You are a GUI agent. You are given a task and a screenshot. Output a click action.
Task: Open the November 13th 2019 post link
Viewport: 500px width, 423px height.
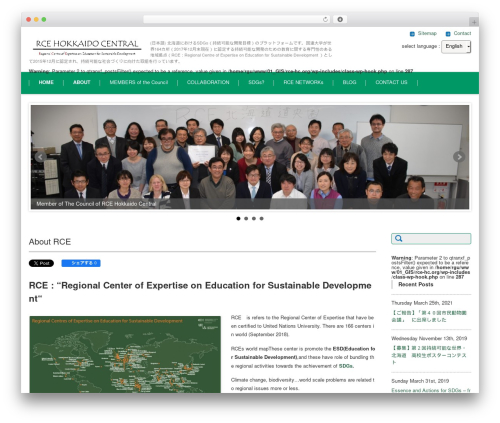click(x=429, y=355)
